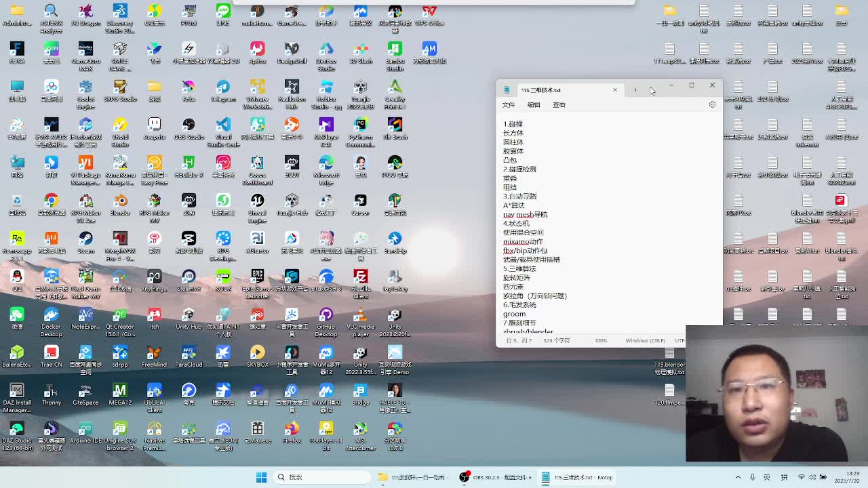The image size is (868, 488).
Task: Open the Docker Desktop icon
Action: click(51, 321)
